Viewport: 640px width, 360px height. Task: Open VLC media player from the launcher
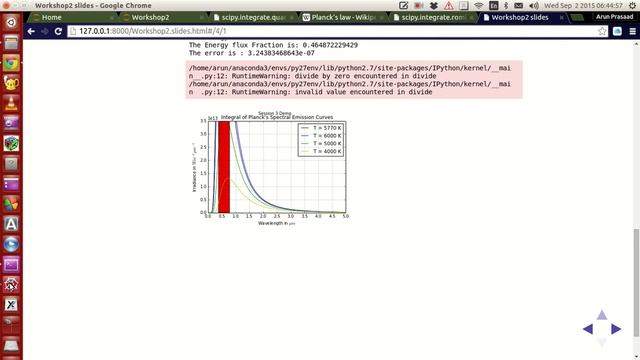click(11, 104)
